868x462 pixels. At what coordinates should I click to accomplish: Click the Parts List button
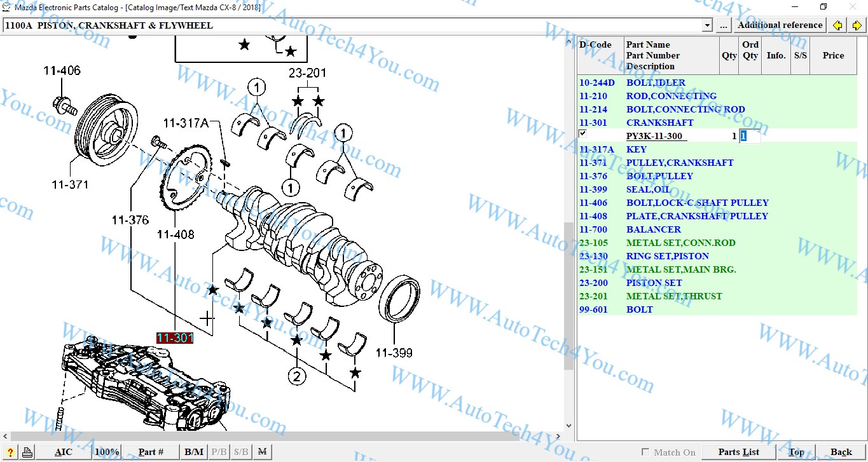[738, 452]
